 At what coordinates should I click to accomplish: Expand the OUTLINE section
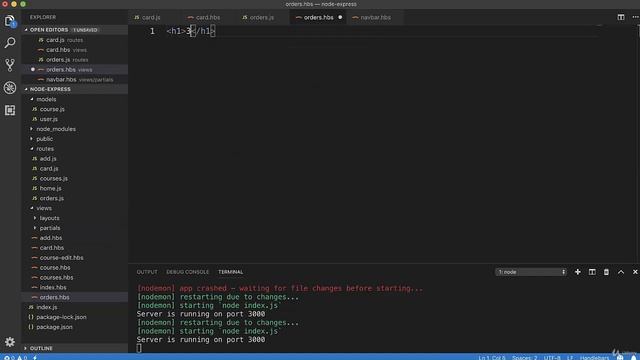75,348
